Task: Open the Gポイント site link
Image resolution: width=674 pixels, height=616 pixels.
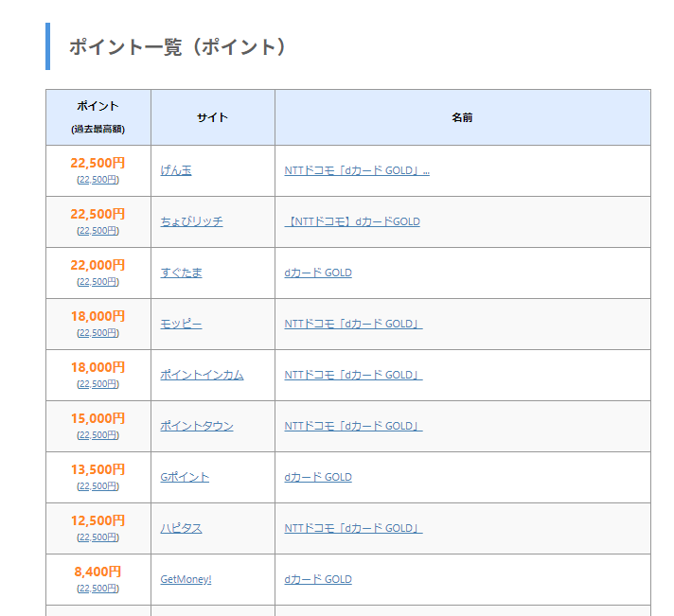Action: tap(185, 477)
